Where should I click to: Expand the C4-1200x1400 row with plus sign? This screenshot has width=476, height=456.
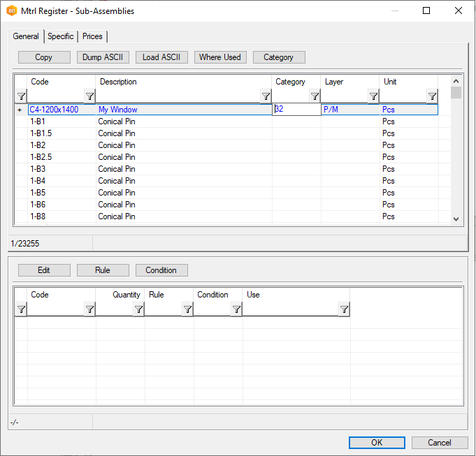coord(20,110)
